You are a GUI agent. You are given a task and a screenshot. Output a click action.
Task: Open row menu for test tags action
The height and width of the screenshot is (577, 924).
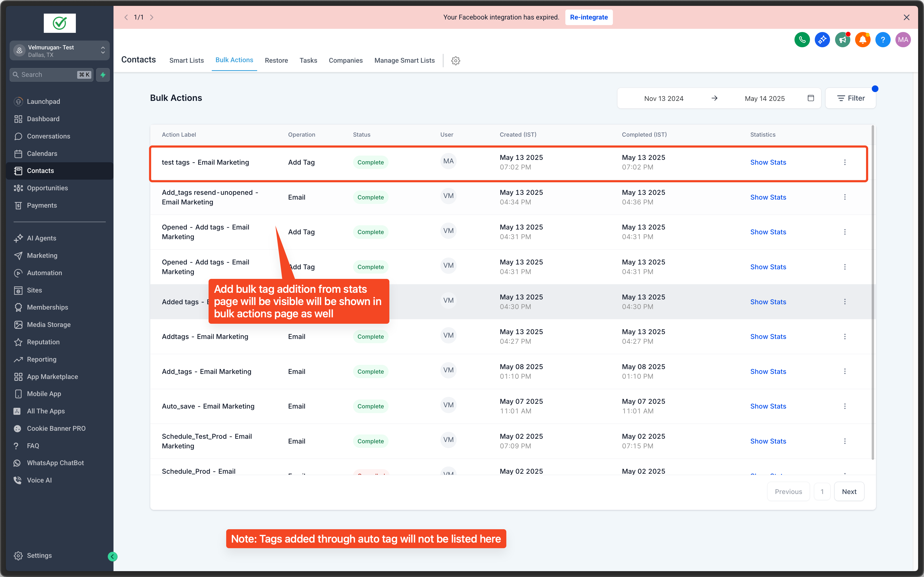coord(845,163)
